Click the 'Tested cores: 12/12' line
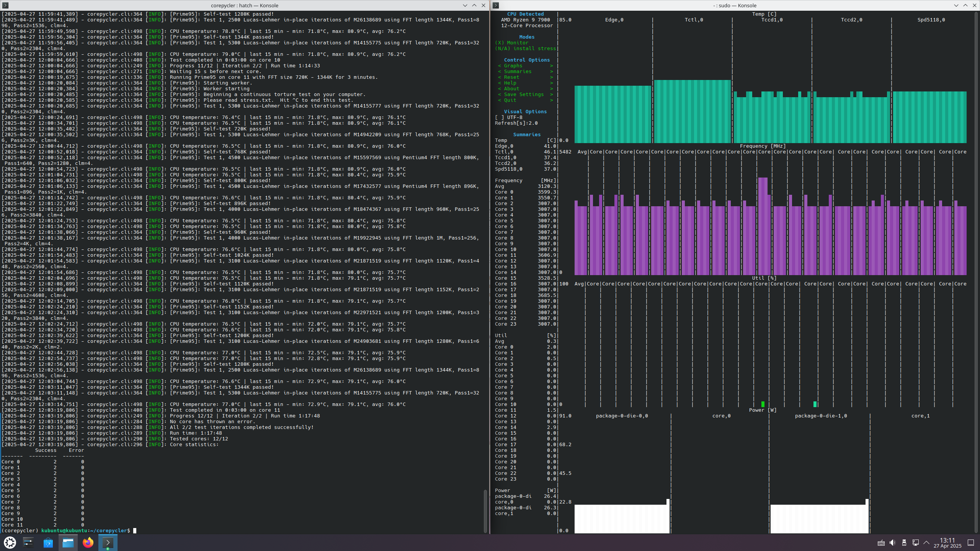Screen dimensions: 980x551 point(199,439)
